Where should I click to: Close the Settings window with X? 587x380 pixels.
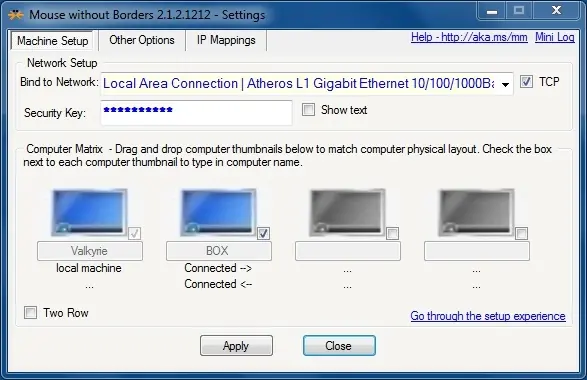pos(557,10)
